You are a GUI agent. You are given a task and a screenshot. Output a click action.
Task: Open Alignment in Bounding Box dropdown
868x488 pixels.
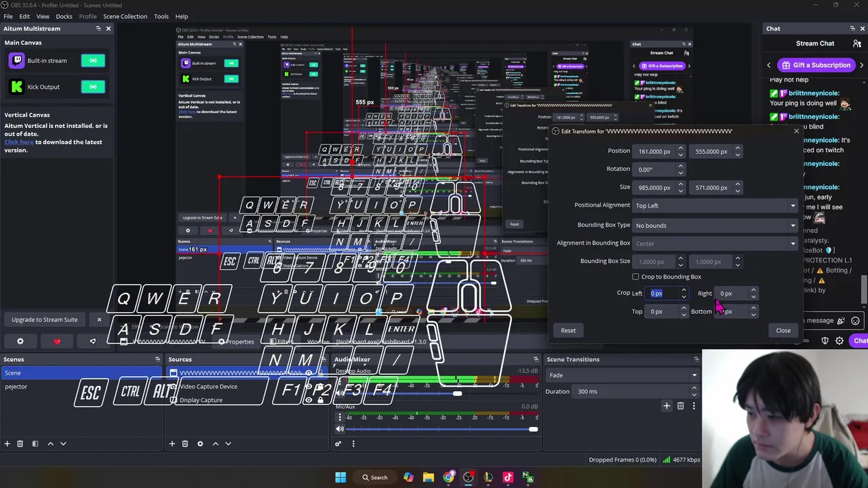pos(715,243)
